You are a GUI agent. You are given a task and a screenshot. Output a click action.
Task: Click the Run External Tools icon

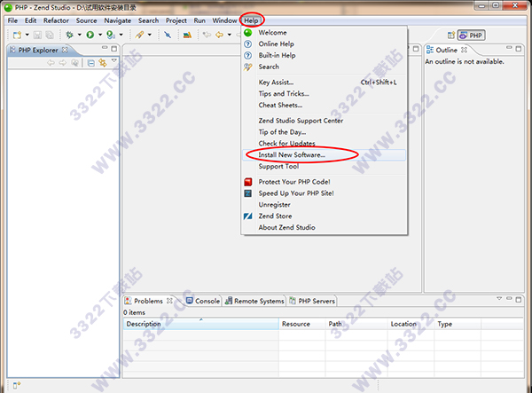point(111,35)
